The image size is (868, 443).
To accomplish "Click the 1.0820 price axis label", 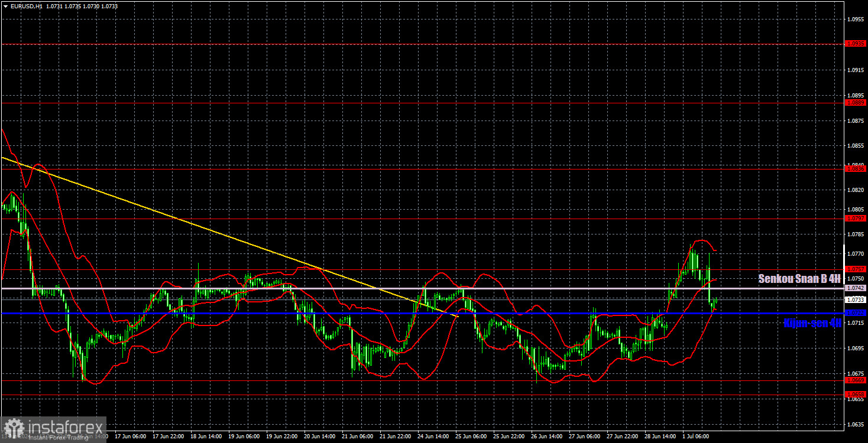I will [856, 190].
